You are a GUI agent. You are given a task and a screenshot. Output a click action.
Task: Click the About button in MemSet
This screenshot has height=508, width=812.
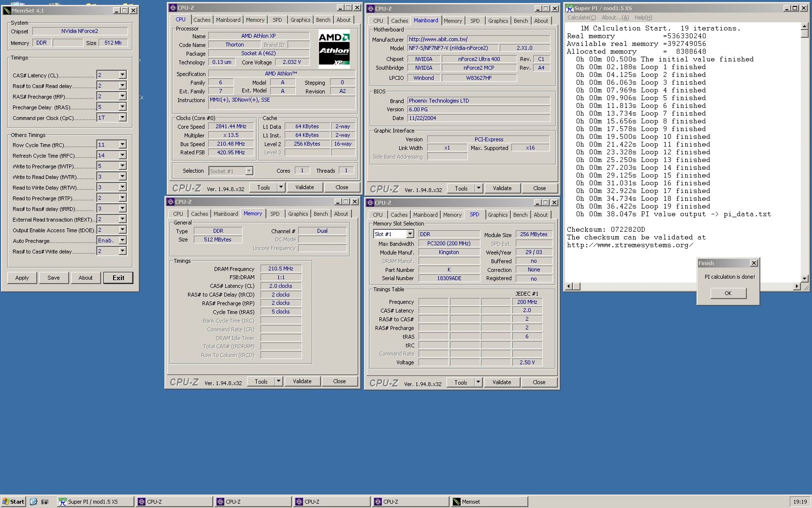(x=86, y=278)
